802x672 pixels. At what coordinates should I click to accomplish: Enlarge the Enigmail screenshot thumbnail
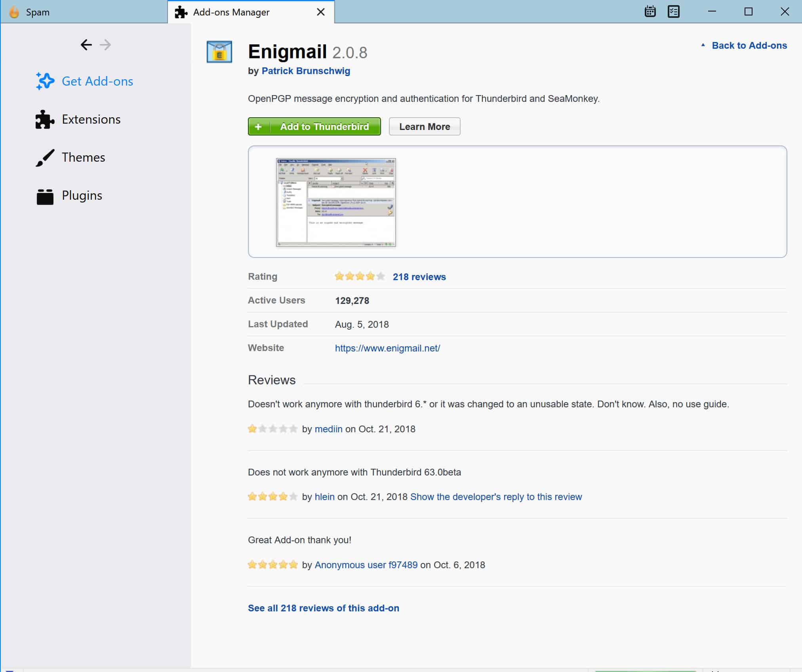click(x=336, y=202)
